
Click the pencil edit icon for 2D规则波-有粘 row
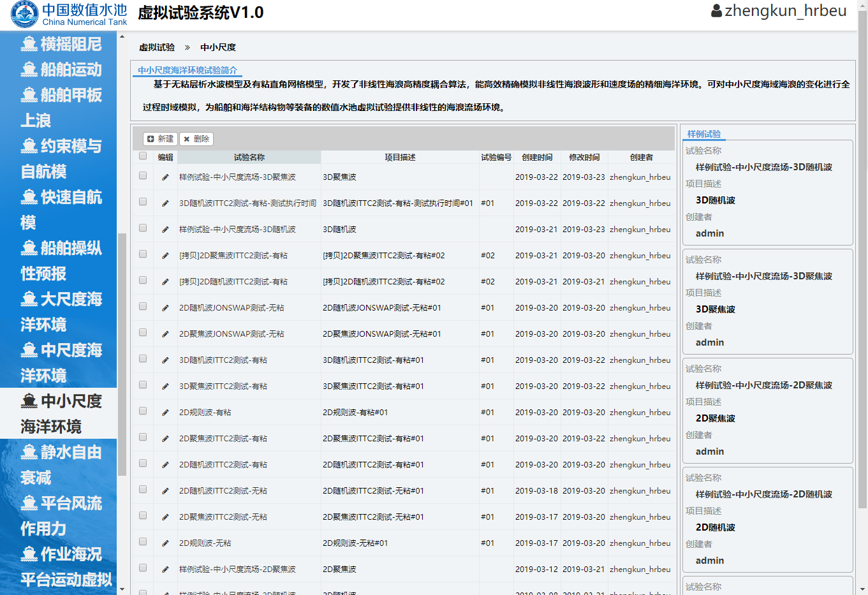[x=165, y=413]
